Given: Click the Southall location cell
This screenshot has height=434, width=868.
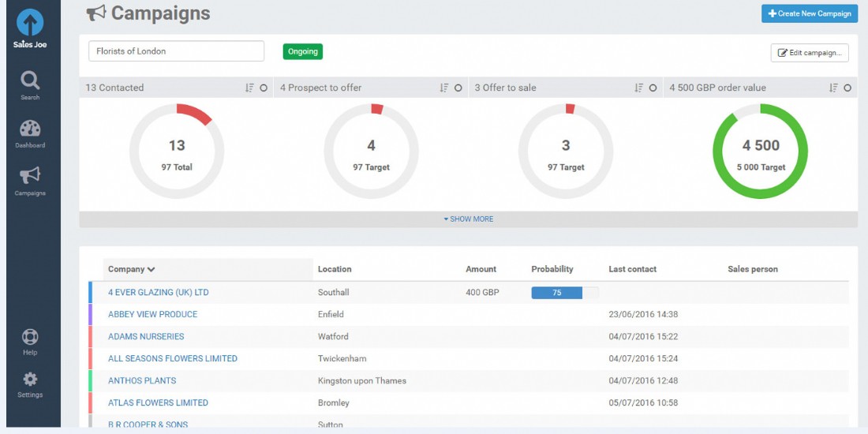Looking at the screenshot, I should [x=333, y=292].
